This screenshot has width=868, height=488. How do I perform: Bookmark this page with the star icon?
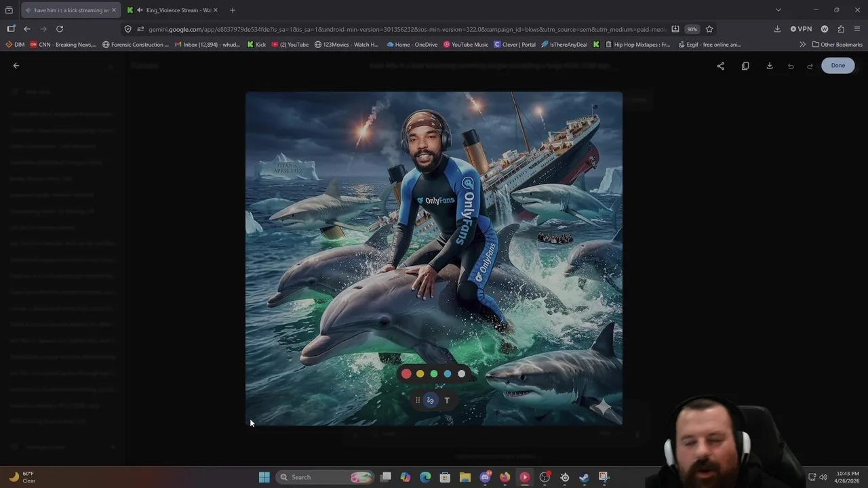(709, 29)
